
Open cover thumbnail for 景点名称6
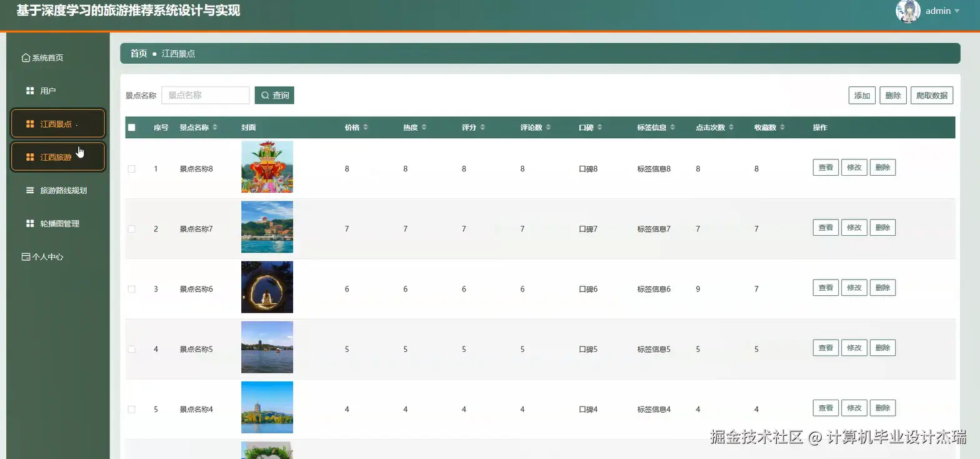click(x=267, y=287)
